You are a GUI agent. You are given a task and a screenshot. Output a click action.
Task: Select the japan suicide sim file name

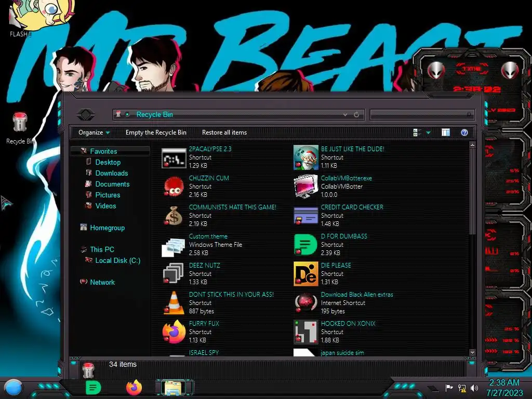coord(342,353)
